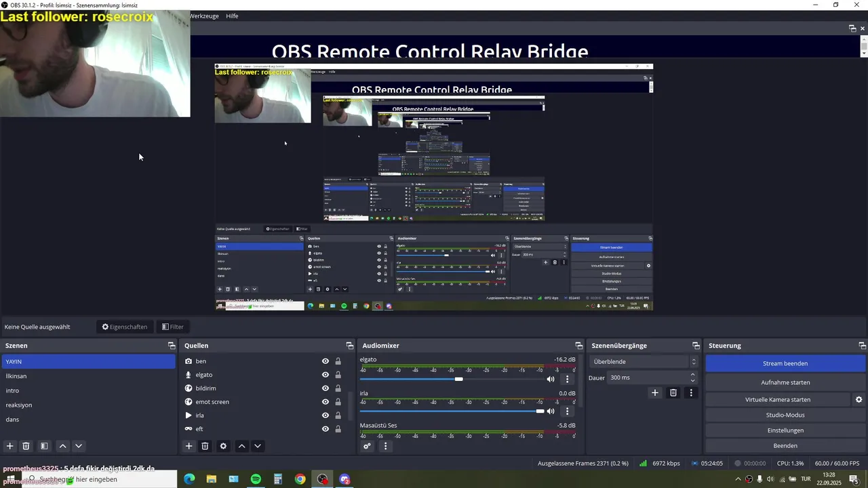Hide the elgato source

click(325, 375)
